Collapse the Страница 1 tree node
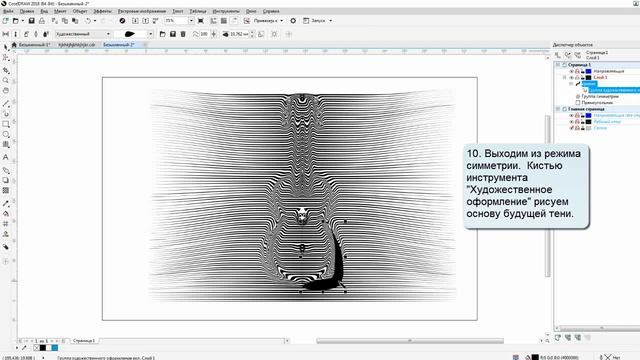Viewport: 640px width, 360px height. tap(558, 65)
